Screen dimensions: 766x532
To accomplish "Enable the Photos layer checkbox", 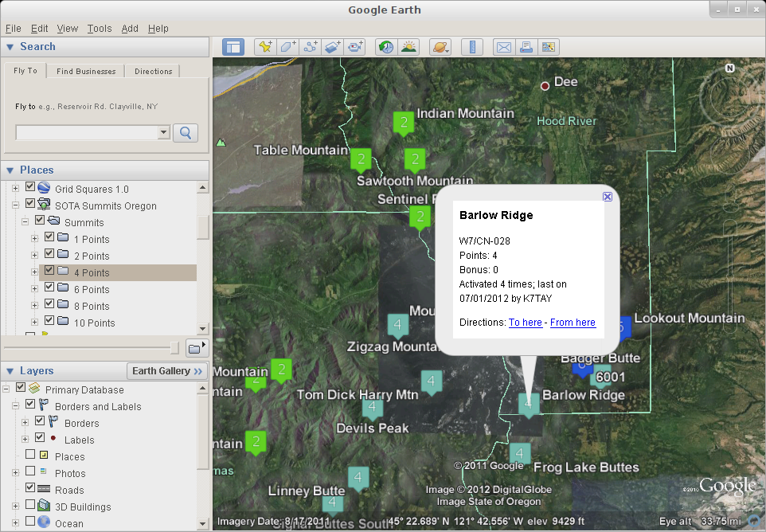I will pyautogui.click(x=30, y=471).
